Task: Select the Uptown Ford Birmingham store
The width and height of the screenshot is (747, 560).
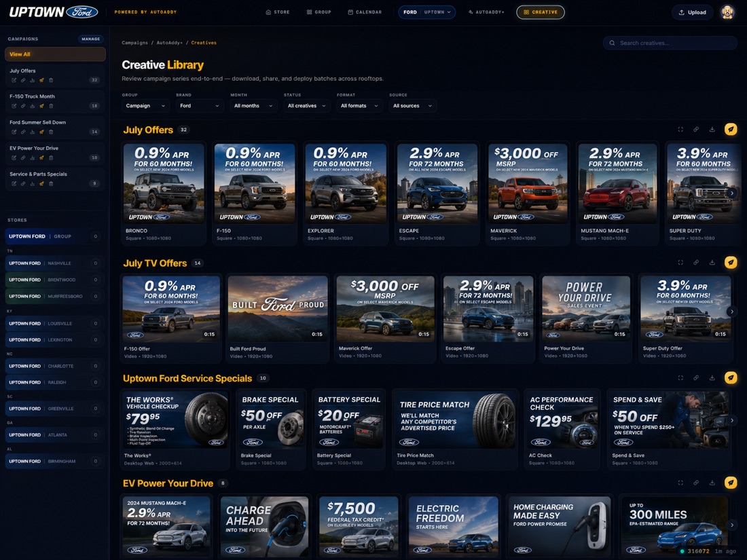Action: pyautogui.click(x=55, y=461)
